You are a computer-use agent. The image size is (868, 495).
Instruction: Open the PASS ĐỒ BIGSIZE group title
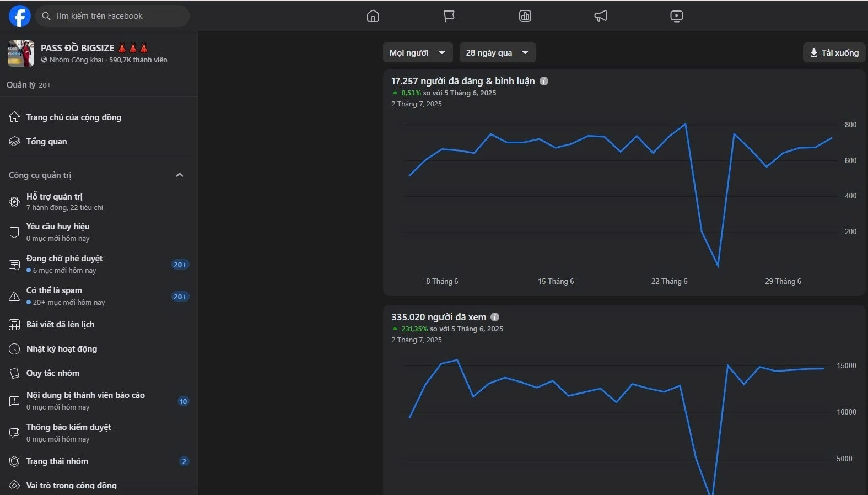point(94,48)
